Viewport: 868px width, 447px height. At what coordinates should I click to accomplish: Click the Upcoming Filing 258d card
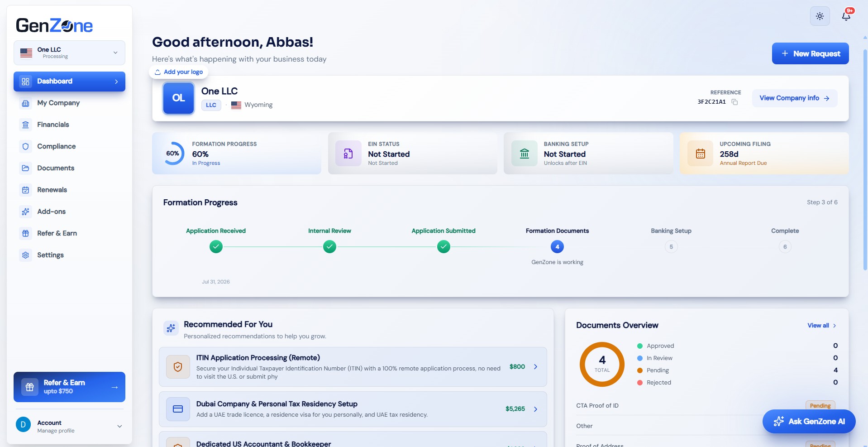764,154
